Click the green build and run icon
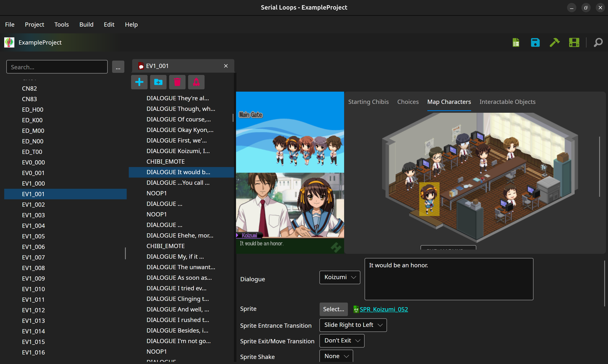The width and height of the screenshot is (608, 364). coord(574,42)
